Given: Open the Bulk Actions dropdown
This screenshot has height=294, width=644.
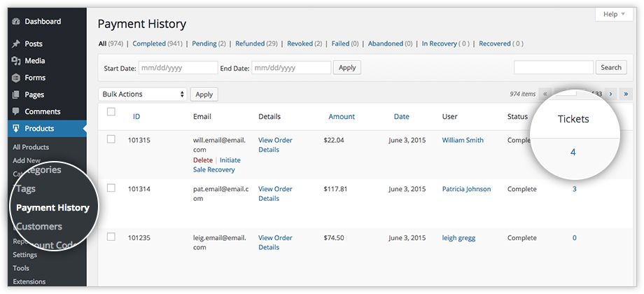Looking at the screenshot, I should tap(143, 94).
